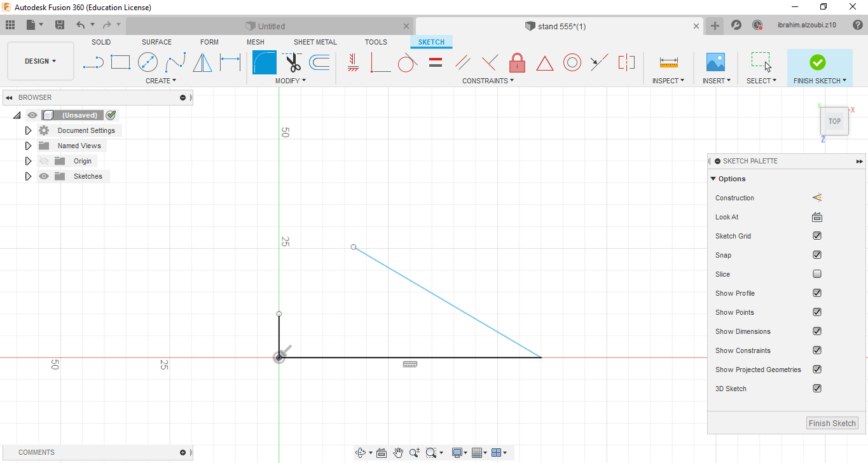Expand the Origin tree node

point(28,161)
